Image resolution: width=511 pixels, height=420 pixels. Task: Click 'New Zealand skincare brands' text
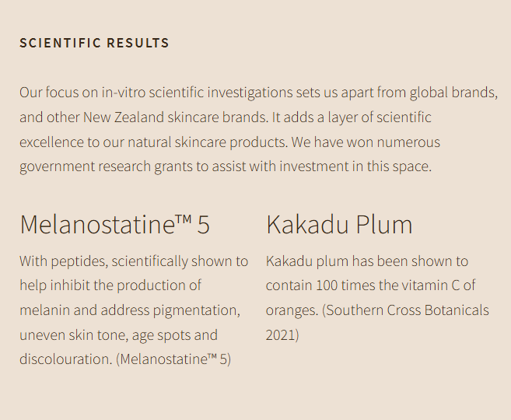click(175, 117)
